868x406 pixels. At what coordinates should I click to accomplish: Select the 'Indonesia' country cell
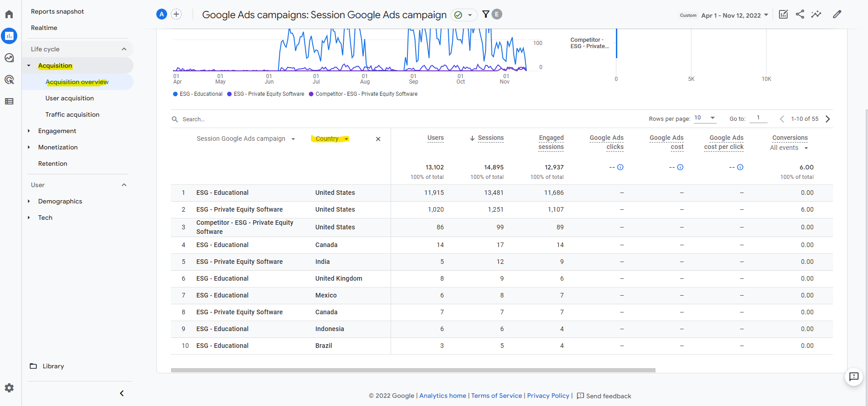coord(330,329)
